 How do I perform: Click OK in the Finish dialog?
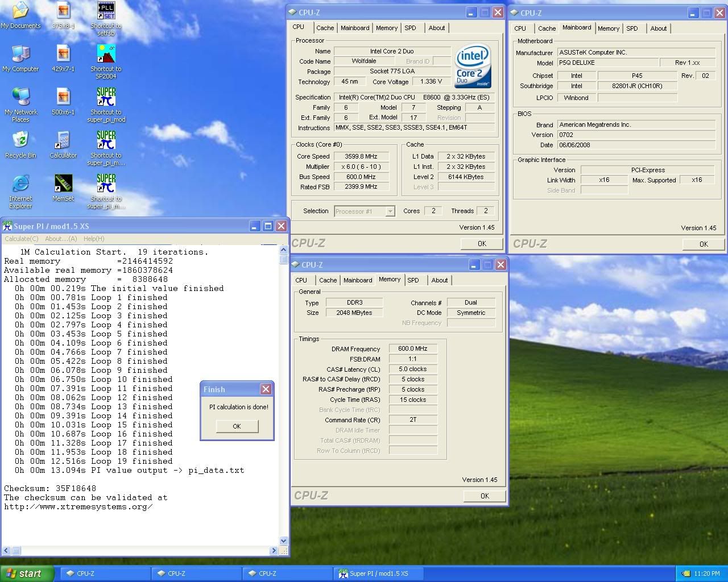pos(237,426)
